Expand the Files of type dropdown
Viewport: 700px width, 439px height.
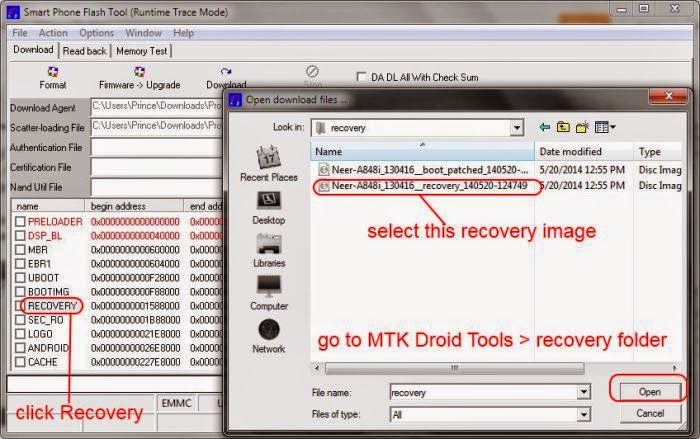583,414
